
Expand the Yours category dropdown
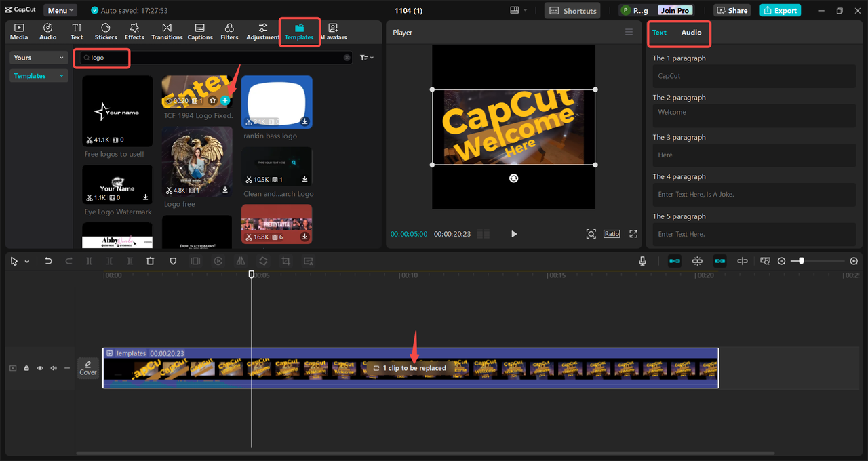tap(39, 58)
